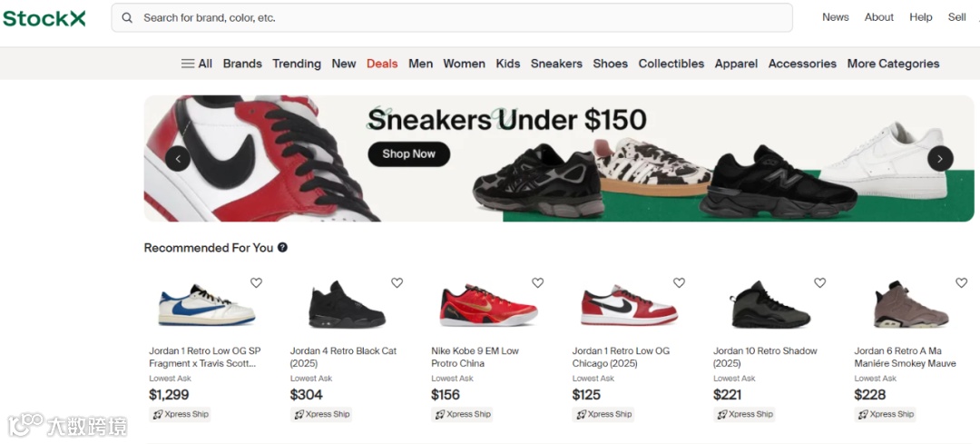Click Xpress Ship badge under Nike Kobe 9
Image resolution: width=980 pixels, height=444 pixels.
[x=463, y=414]
